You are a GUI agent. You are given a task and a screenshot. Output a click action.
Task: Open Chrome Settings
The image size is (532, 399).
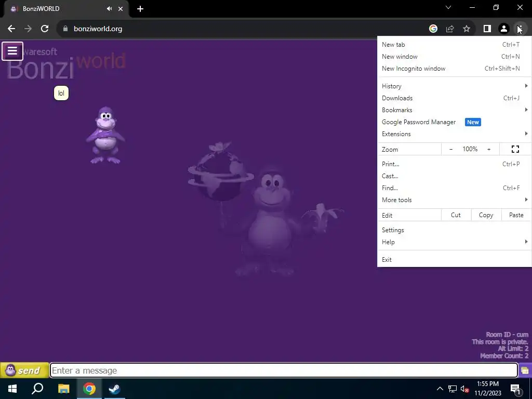click(454, 230)
